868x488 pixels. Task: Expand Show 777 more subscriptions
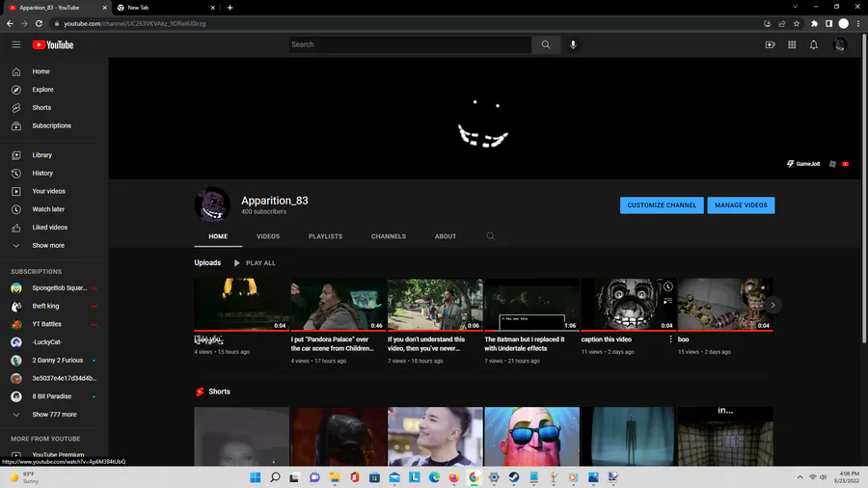pyautogui.click(x=54, y=415)
